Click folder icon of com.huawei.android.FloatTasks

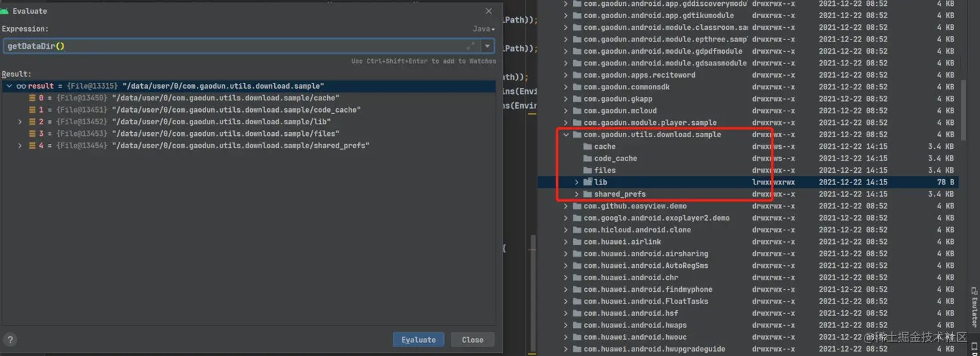577,302
